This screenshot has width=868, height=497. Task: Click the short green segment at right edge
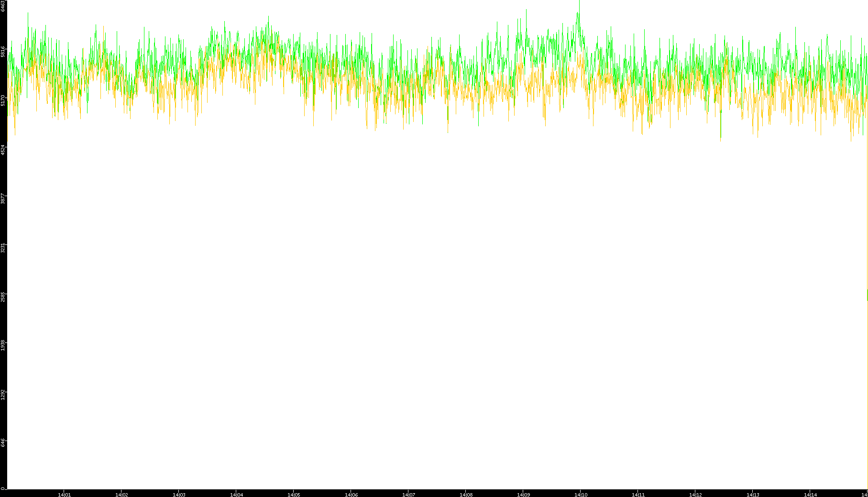pos(867,295)
